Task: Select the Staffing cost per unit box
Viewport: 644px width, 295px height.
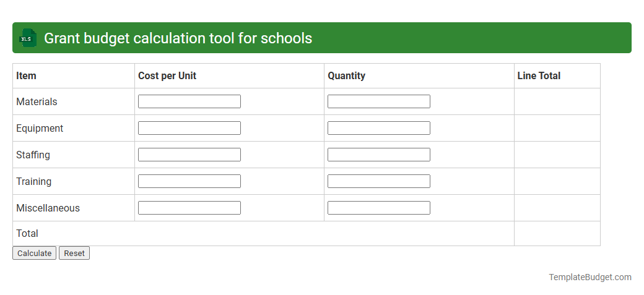Action: click(189, 155)
